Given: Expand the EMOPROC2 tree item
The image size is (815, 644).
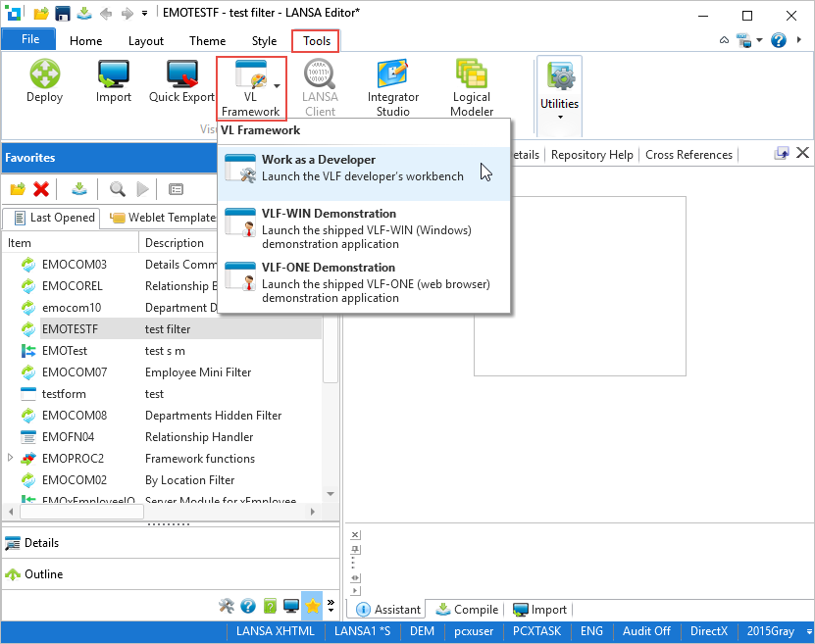Looking at the screenshot, I should (x=11, y=458).
